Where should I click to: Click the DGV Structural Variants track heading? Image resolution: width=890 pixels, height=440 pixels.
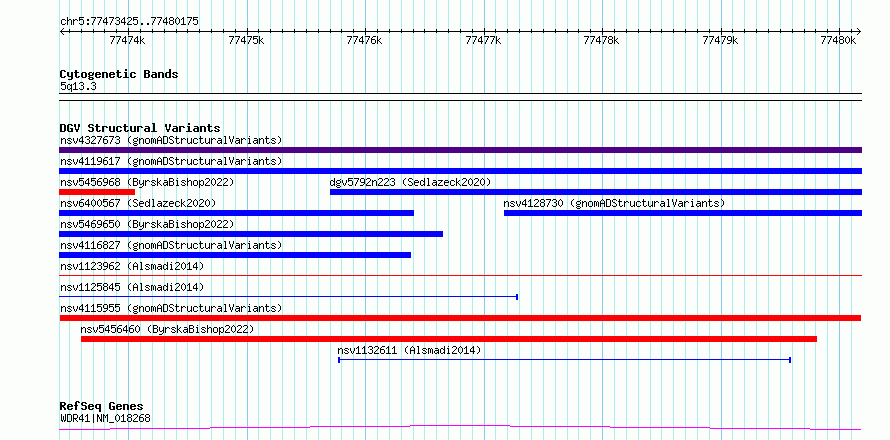[x=140, y=128]
